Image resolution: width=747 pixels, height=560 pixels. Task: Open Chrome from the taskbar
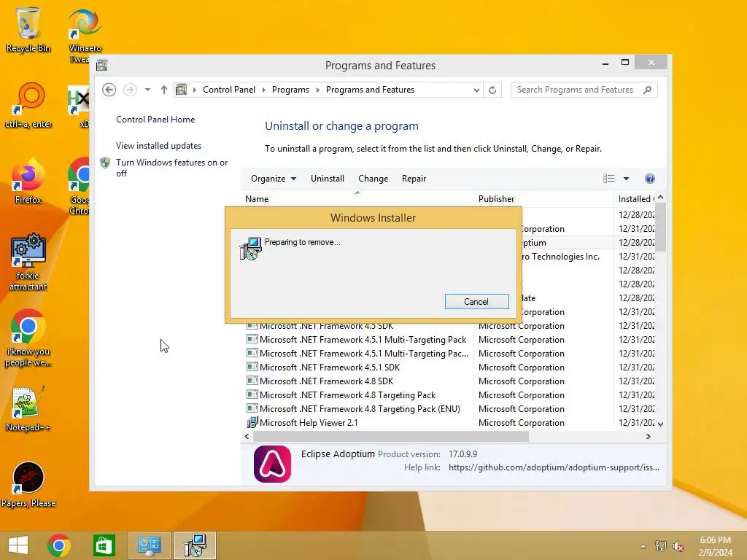(x=59, y=545)
